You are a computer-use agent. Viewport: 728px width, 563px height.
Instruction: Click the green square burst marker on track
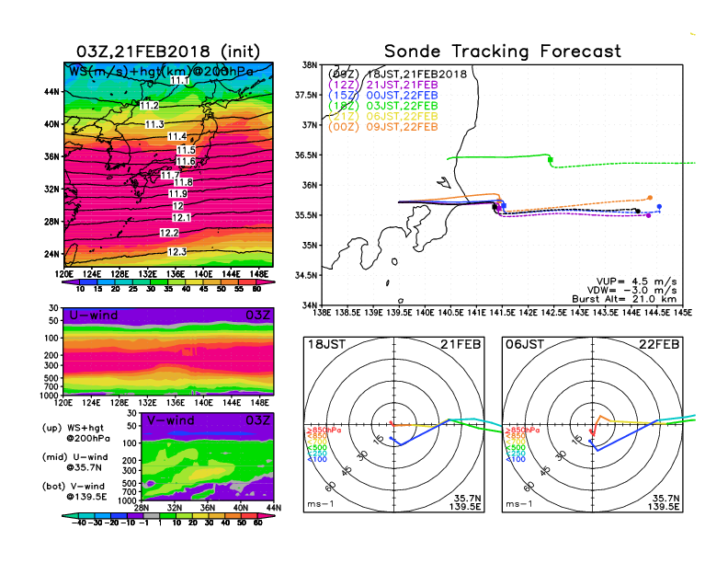[551, 160]
